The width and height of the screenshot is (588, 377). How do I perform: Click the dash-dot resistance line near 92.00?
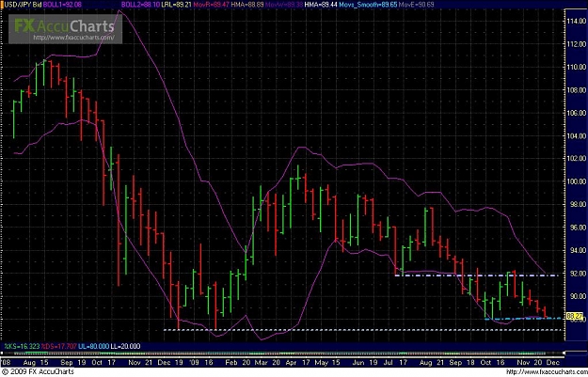pyautogui.click(x=477, y=275)
